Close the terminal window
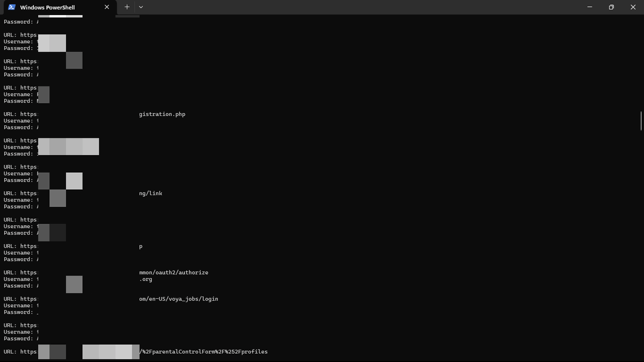Image resolution: width=644 pixels, height=362 pixels. tap(633, 7)
